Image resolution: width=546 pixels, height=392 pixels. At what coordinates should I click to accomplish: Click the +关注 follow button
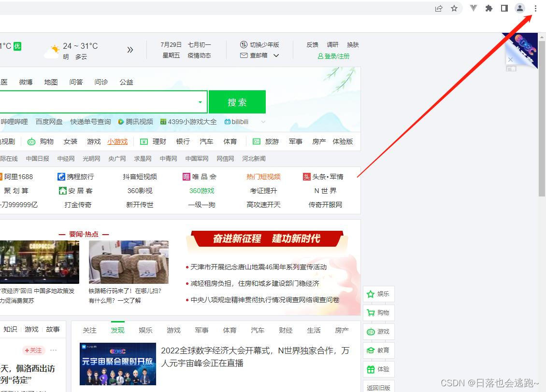[x=33, y=350]
